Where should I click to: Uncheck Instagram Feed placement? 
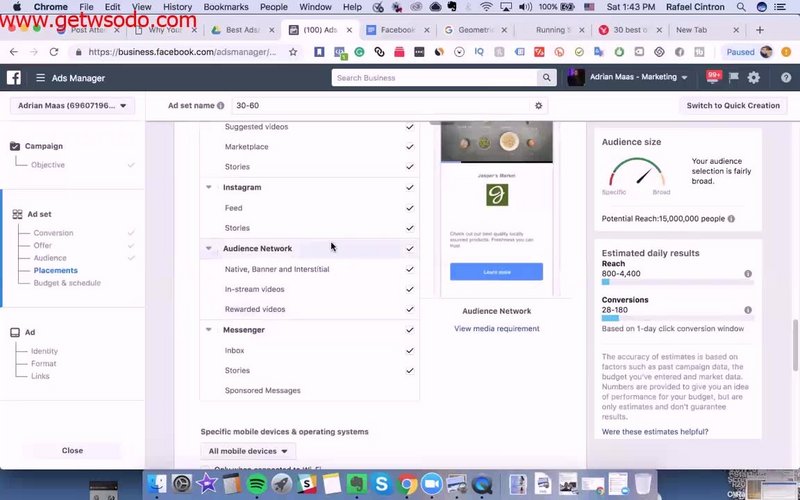[410, 208]
